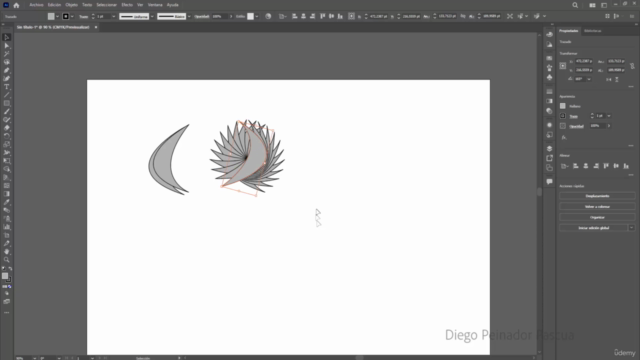This screenshot has height=360, width=640.
Task: Open the Edición menu
Action: click(x=54, y=5)
